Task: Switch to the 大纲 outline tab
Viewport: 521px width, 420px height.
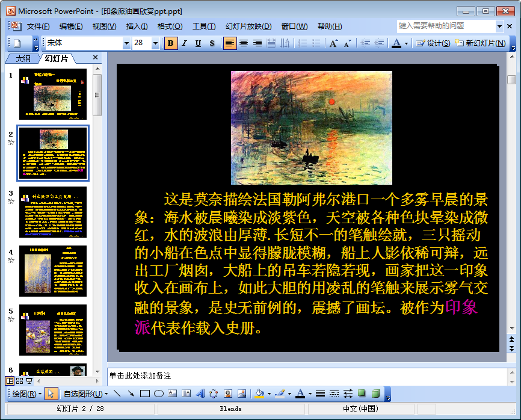Action: coord(23,59)
